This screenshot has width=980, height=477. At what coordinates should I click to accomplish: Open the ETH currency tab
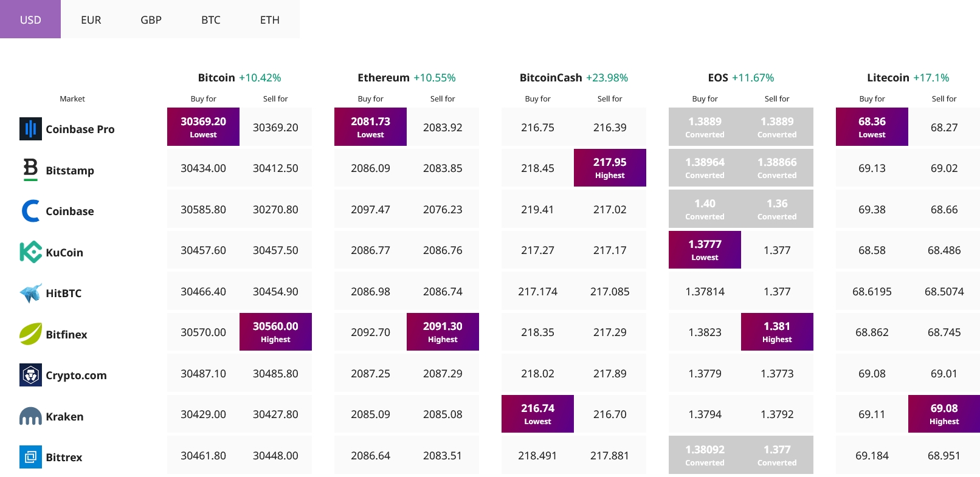pos(270,19)
